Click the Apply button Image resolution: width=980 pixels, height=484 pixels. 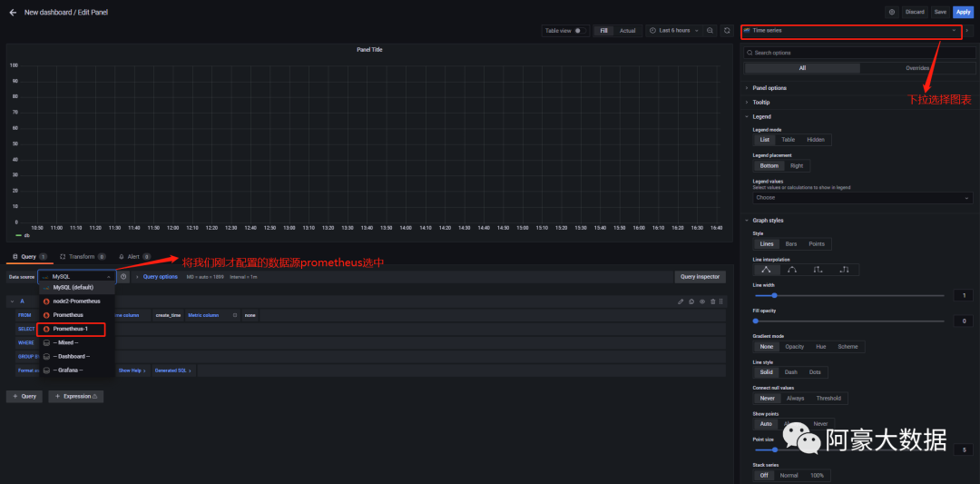963,12
